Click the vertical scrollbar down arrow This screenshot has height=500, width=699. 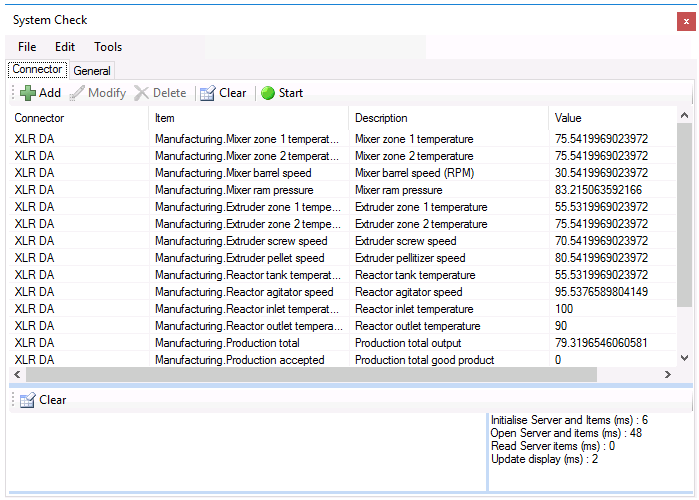[684, 357]
